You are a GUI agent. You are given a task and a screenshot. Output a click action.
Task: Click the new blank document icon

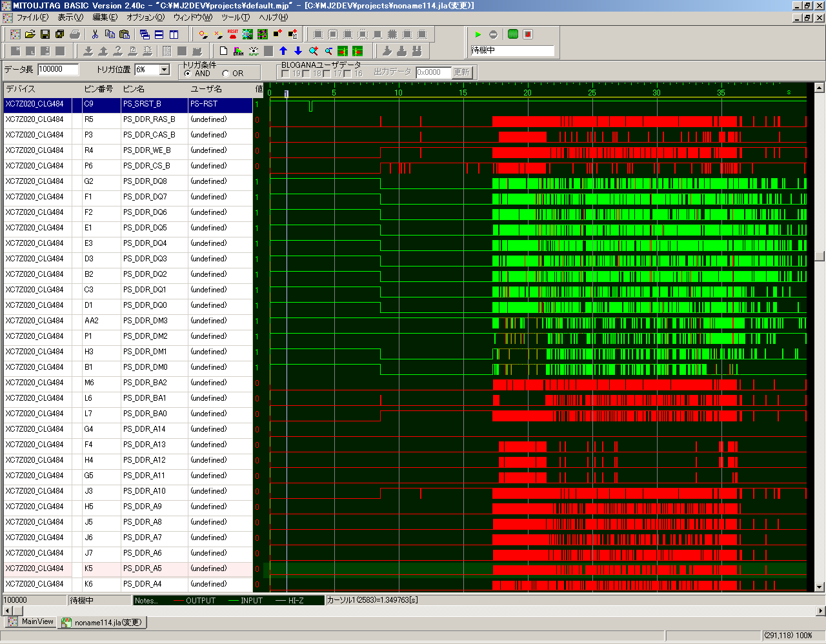coord(223,51)
